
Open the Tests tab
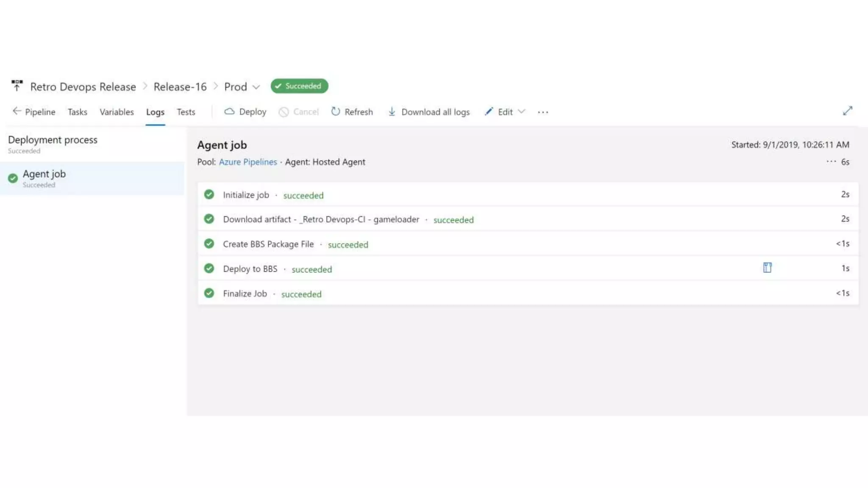pyautogui.click(x=186, y=112)
